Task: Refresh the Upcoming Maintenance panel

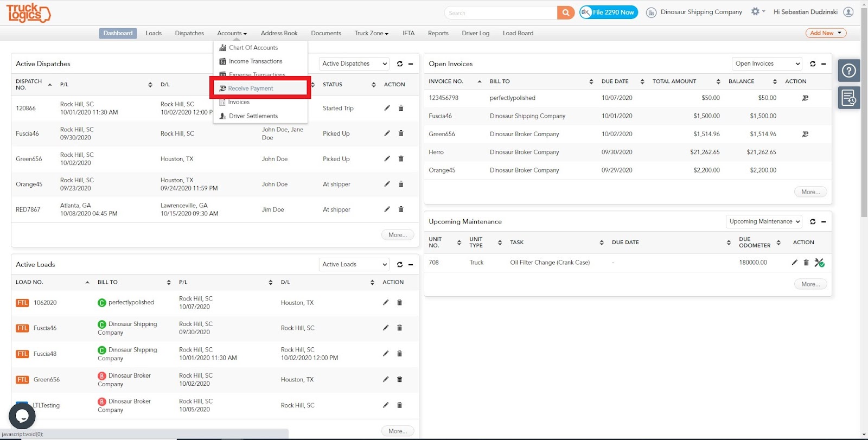Action: click(x=813, y=222)
